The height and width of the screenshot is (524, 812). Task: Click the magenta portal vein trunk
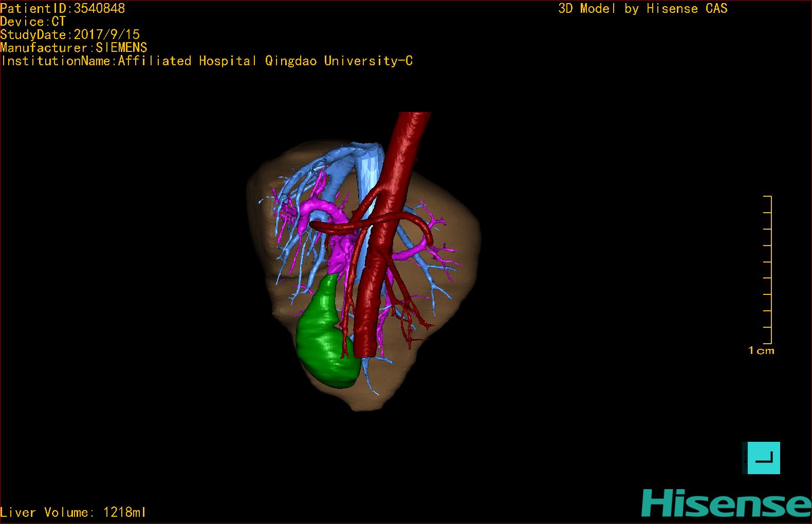(339, 254)
